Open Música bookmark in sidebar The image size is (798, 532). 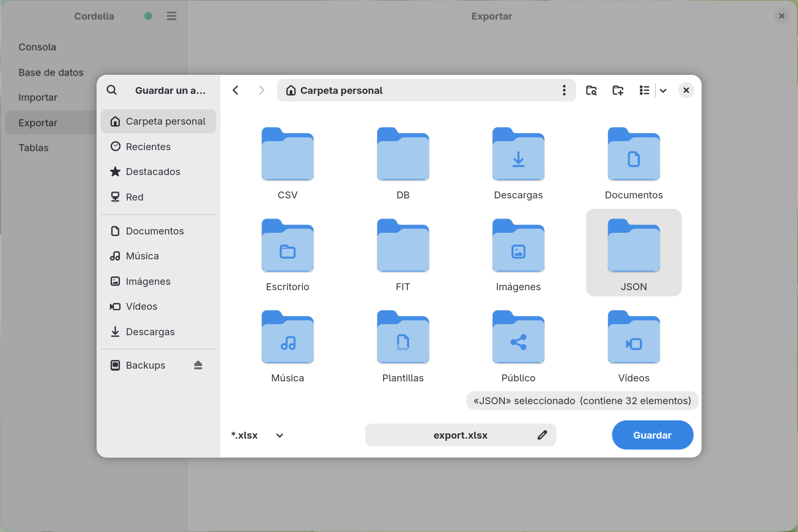point(158,256)
